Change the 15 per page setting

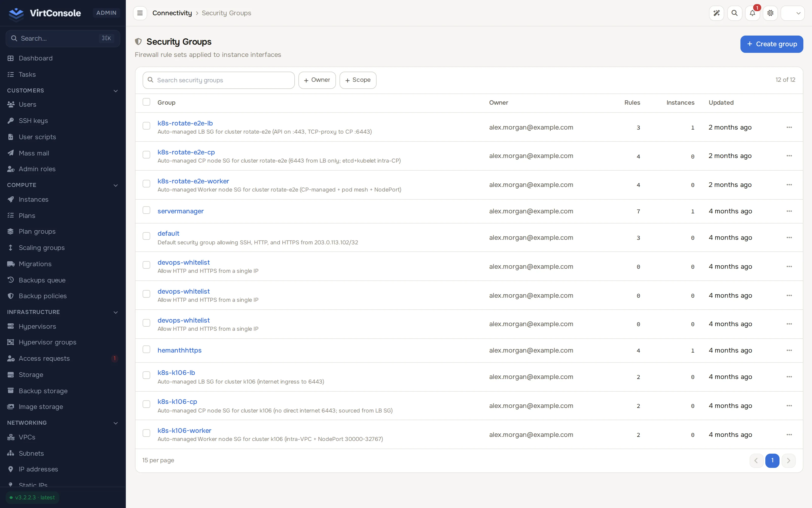click(158, 460)
